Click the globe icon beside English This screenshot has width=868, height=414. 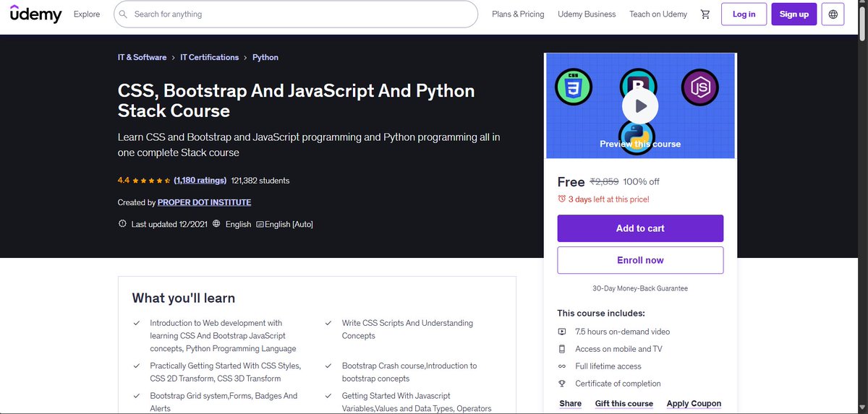coord(216,224)
